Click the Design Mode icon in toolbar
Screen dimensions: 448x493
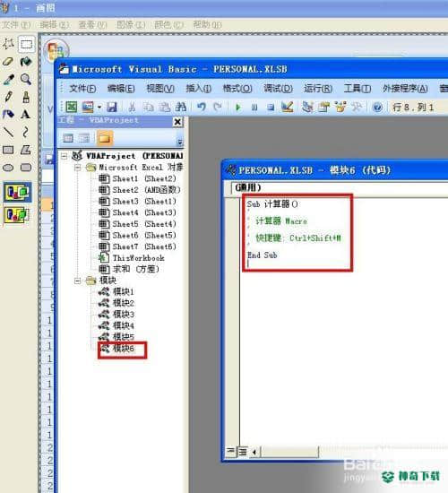click(287, 108)
